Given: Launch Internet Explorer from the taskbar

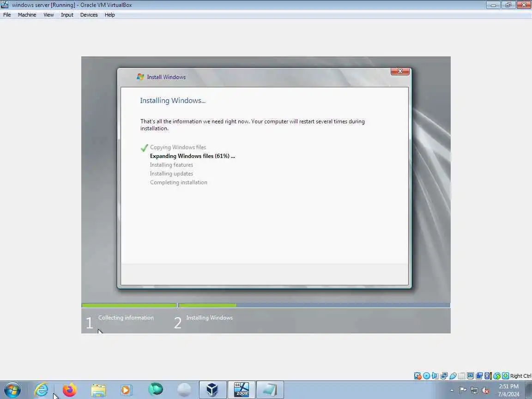Looking at the screenshot, I should pos(41,390).
